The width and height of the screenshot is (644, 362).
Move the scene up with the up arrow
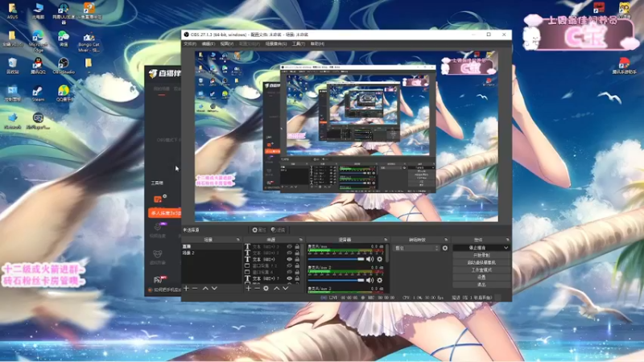pyautogui.click(x=205, y=289)
